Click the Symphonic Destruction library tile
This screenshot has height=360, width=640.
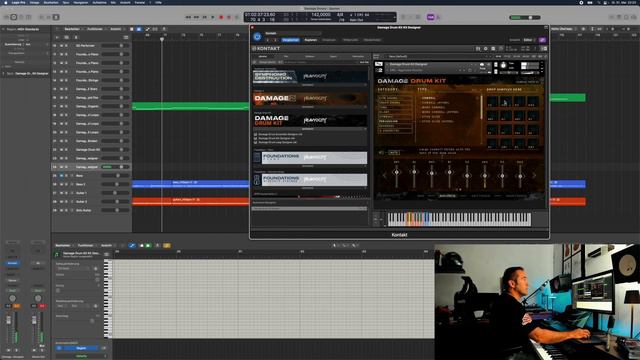click(x=310, y=76)
